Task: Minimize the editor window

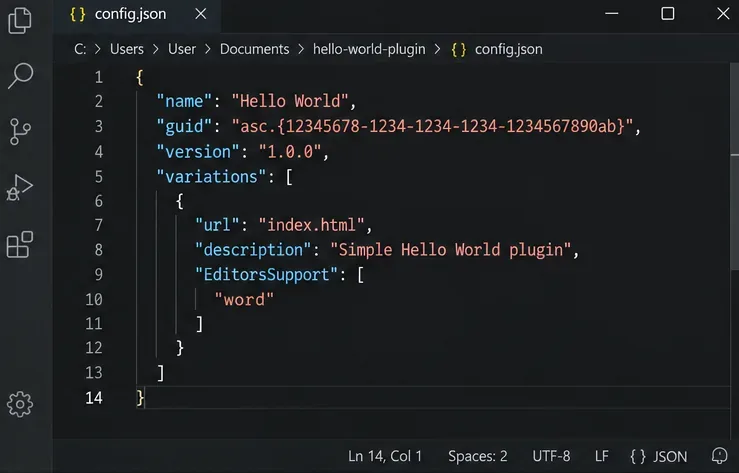Action: (x=612, y=14)
